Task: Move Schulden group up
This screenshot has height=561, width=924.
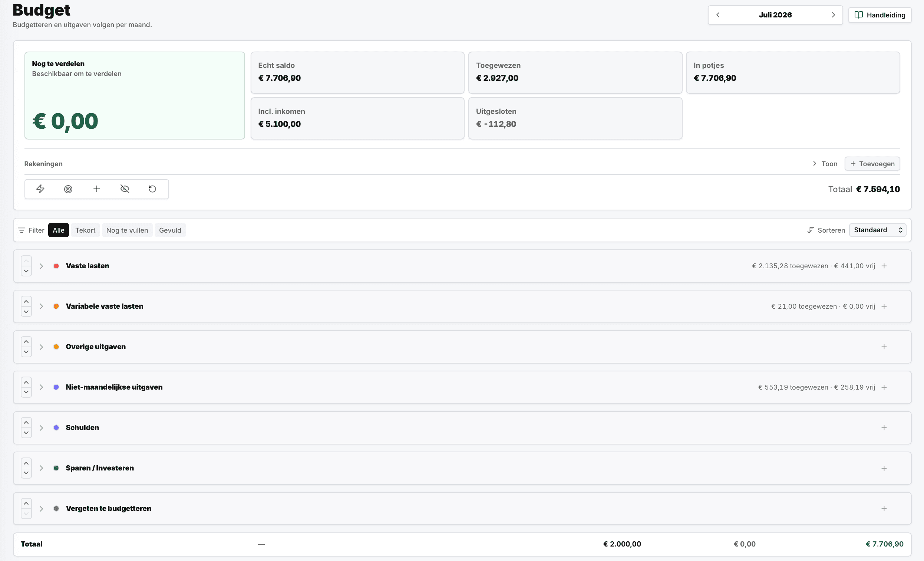Action: pos(26,423)
